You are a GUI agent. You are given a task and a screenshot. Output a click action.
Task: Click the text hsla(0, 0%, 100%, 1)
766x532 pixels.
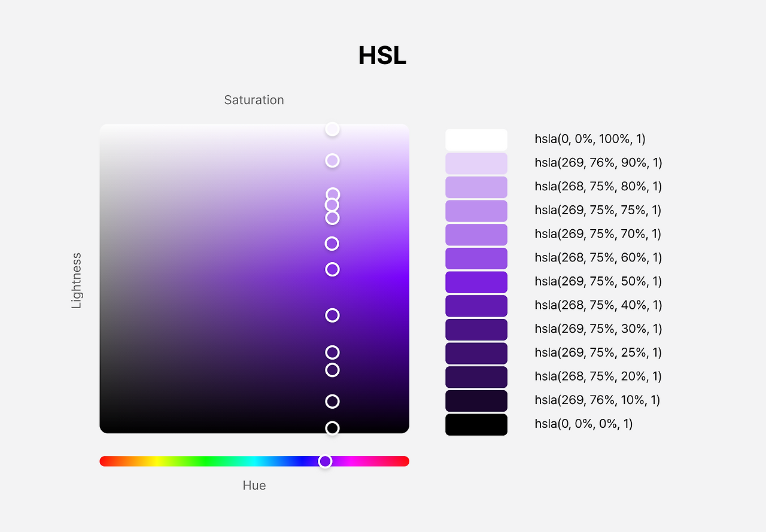coord(590,139)
